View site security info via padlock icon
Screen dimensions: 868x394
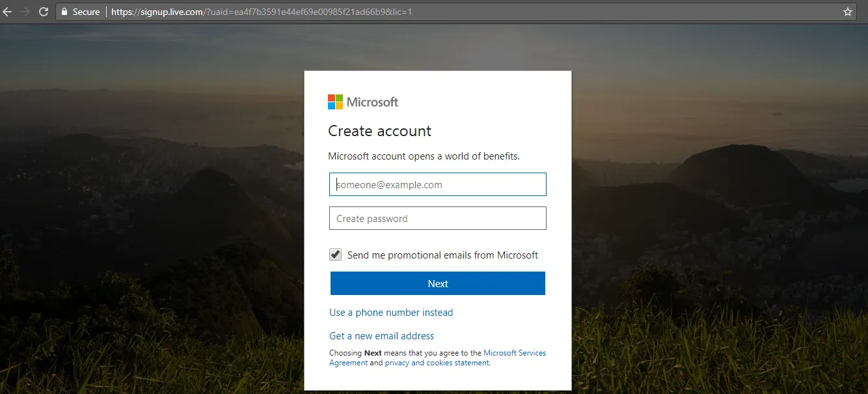point(64,12)
